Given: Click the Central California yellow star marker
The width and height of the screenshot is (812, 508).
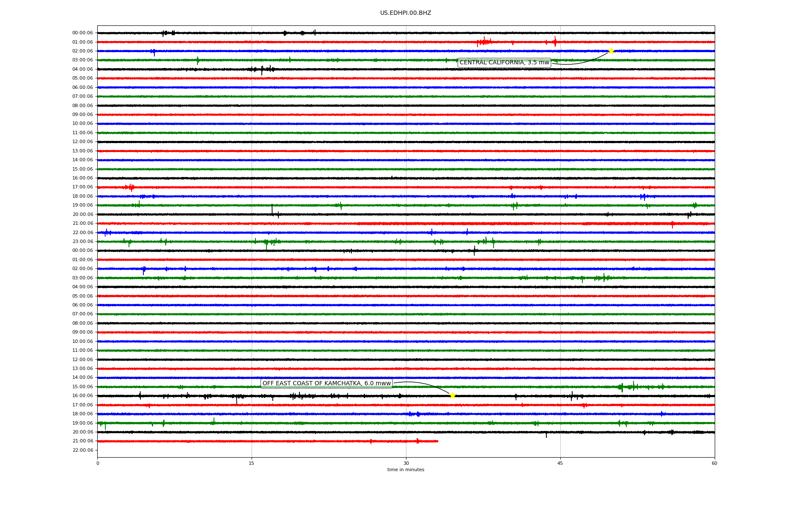Looking at the screenshot, I should (x=611, y=51).
